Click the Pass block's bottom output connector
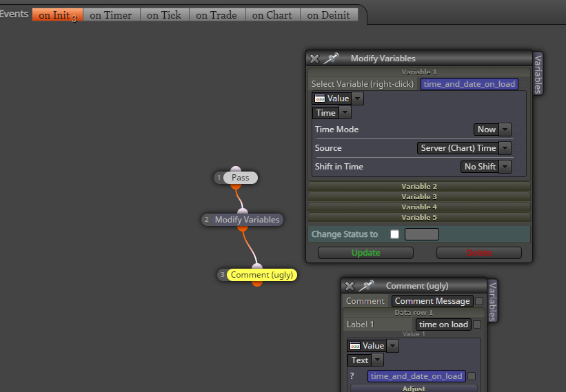The height and width of the screenshot is (392, 566). coord(236,187)
